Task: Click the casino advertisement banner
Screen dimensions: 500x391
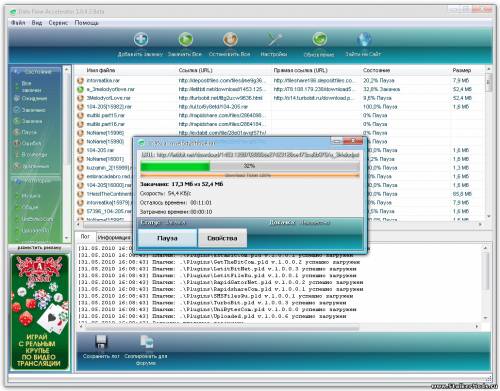Action: [40, 312]
